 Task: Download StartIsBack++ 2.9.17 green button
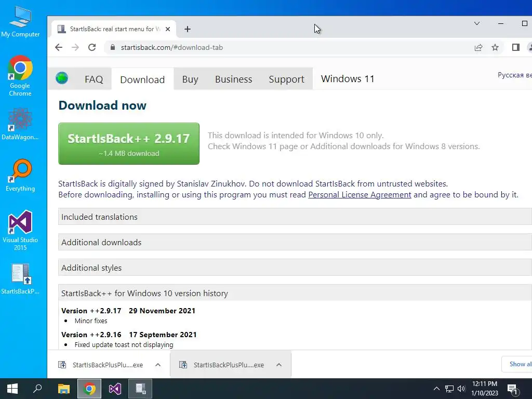point(129,144)
